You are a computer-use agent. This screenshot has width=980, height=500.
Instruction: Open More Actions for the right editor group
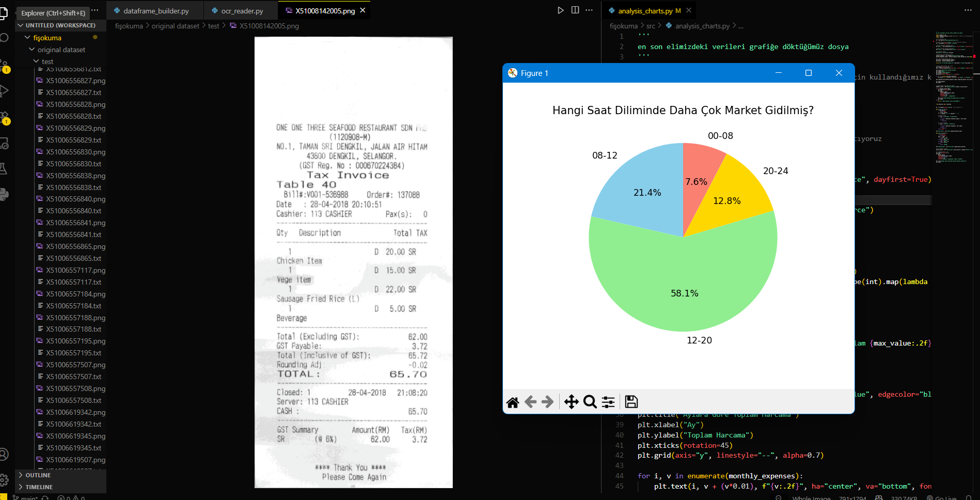[968, 10]
